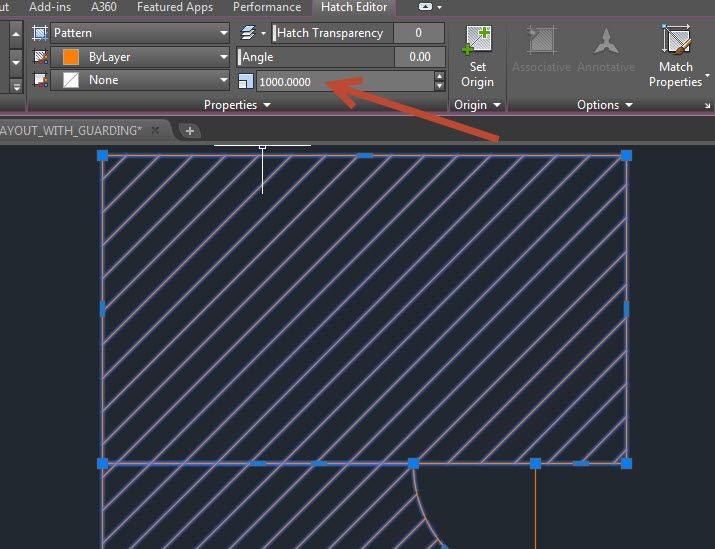This screenshot has width=715, height=549.
Task: Click the hatch type icon beside Pattern
Action: tap(40, 33)
